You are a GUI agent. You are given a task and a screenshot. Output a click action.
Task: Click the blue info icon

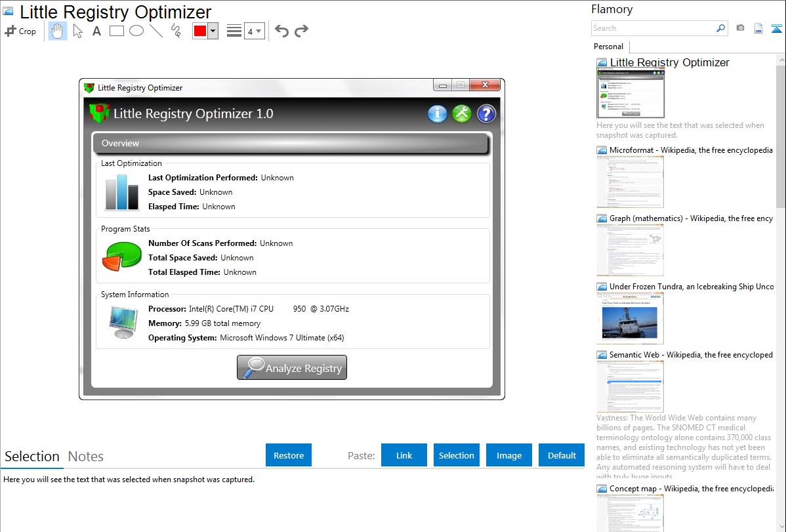tap(437, 114)
